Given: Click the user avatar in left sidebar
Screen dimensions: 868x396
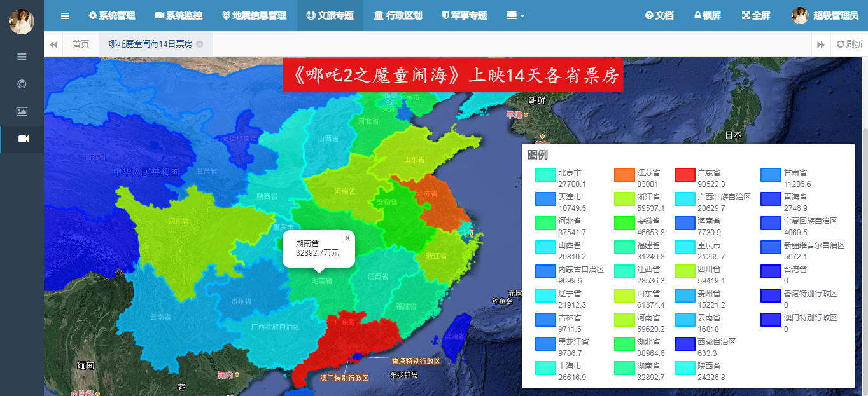Looking at the screenshot, I should tap(22, 22).
